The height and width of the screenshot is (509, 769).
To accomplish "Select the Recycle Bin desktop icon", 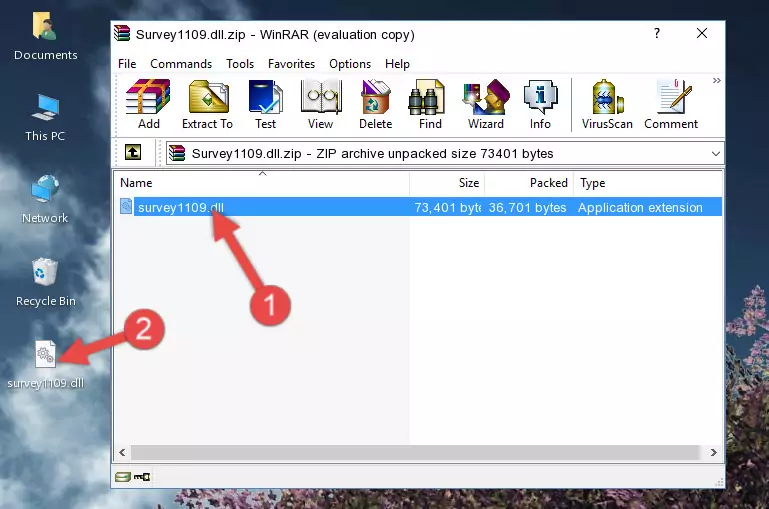I will pyautogui.click(x=46, y=282).
